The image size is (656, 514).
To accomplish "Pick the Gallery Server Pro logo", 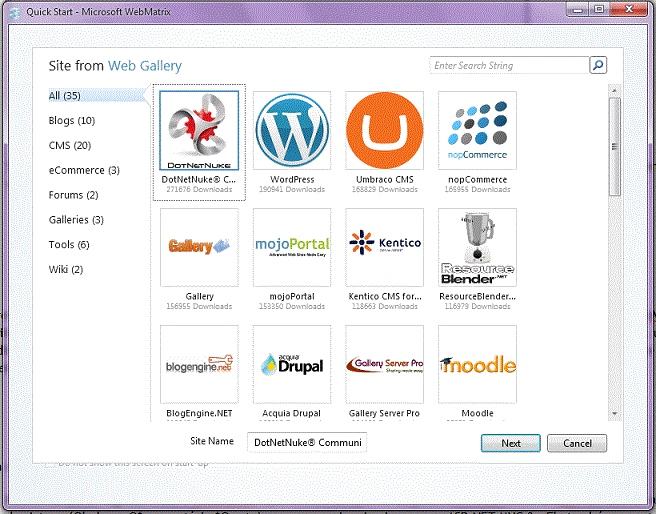I will coord(384,364).
